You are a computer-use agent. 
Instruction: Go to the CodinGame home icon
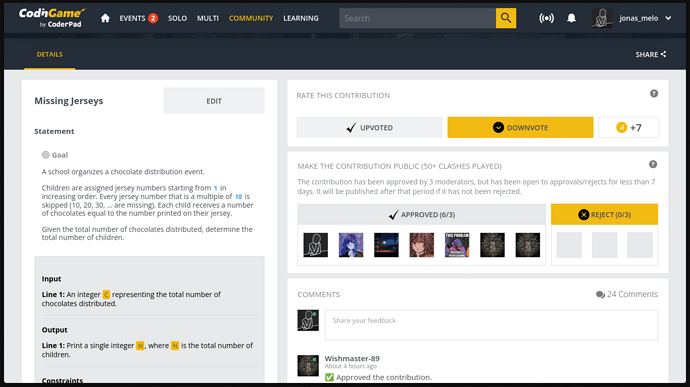105,18
